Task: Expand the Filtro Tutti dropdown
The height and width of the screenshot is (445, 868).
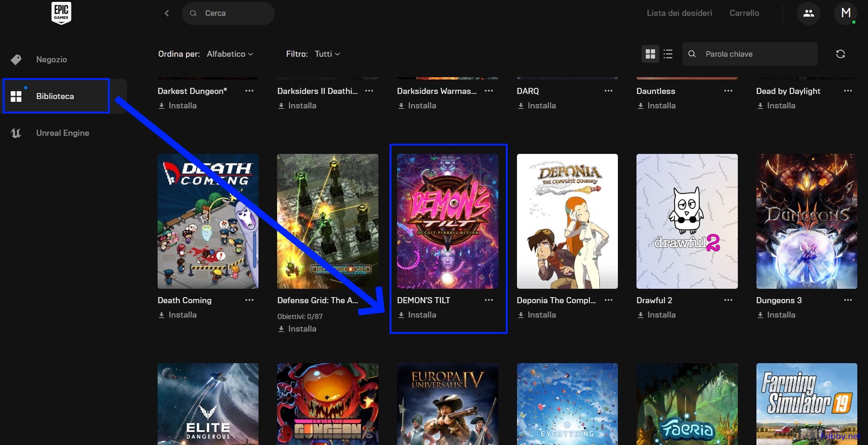Action: click(x=327, y=54)
